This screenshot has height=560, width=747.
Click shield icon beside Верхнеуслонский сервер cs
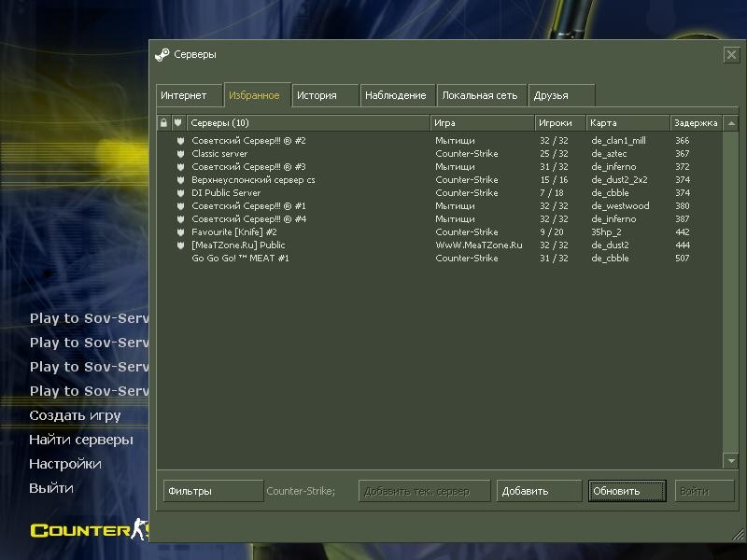coord(180,180)
